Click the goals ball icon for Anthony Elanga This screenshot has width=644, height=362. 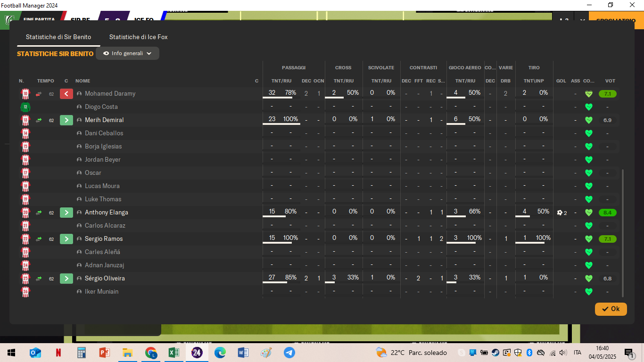(560, 213)
